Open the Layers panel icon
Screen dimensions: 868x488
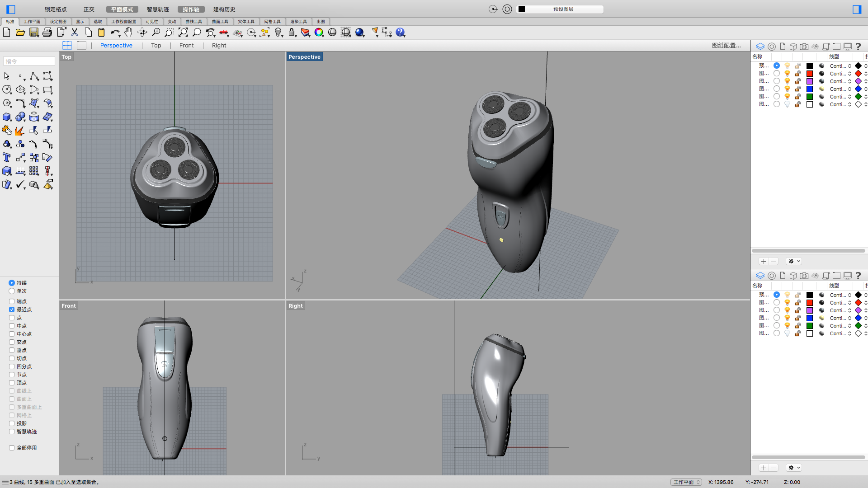coord(759,46)
